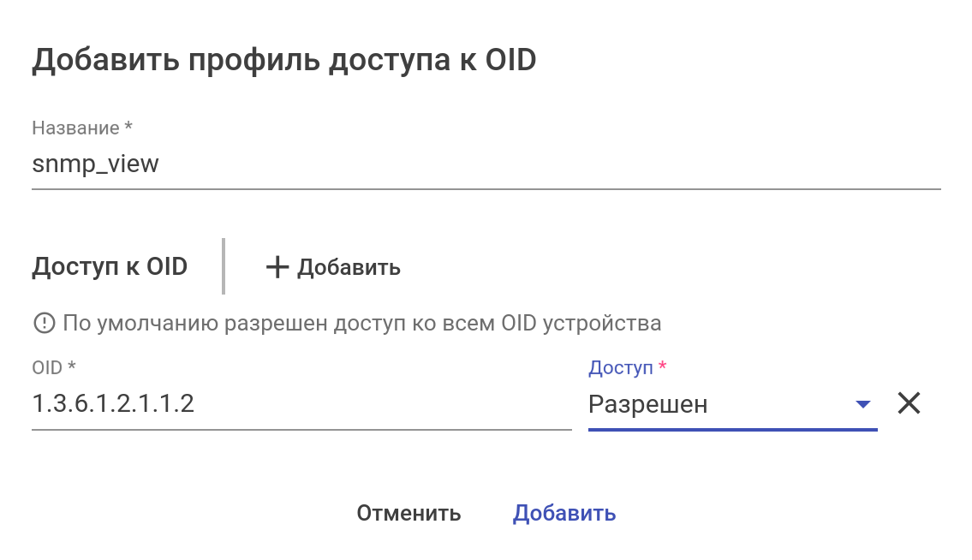Click the vertical divider after Доступ к OID

pos(224,266)
